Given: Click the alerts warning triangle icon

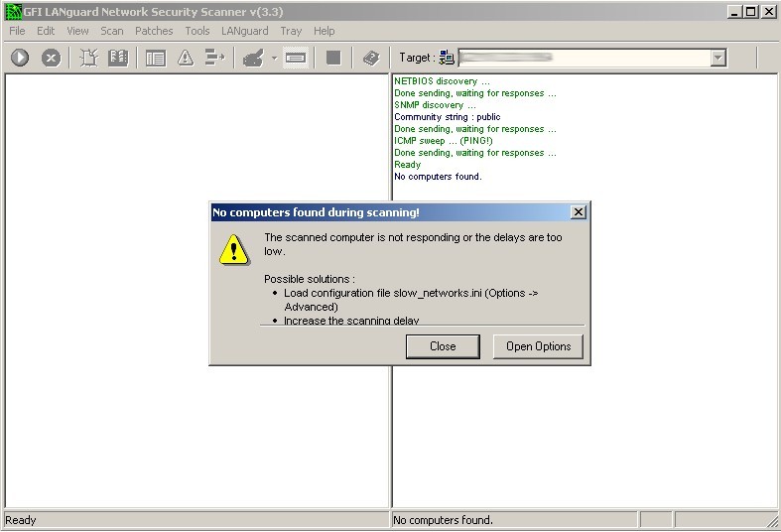Looking at the screenshot, I should (x=186, y=58).
